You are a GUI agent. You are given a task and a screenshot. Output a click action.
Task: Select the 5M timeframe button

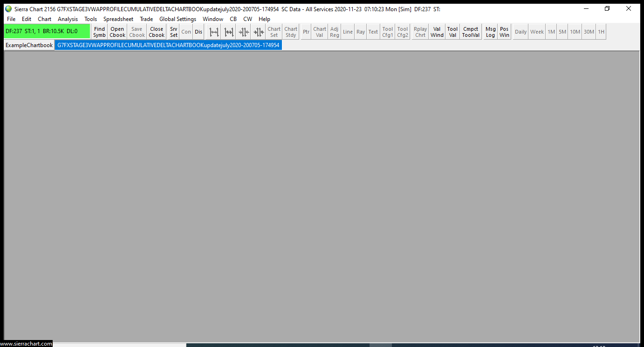click(562, 32)
